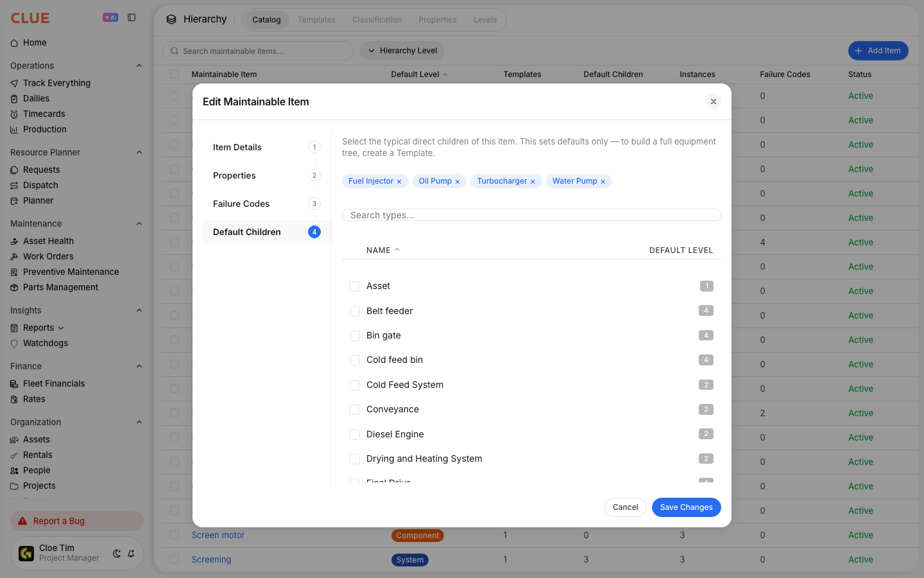Image resolution: width=924 pixels, height=578 pixels.
Task: Go to Failure Codes step
Action: coord(266,204)
